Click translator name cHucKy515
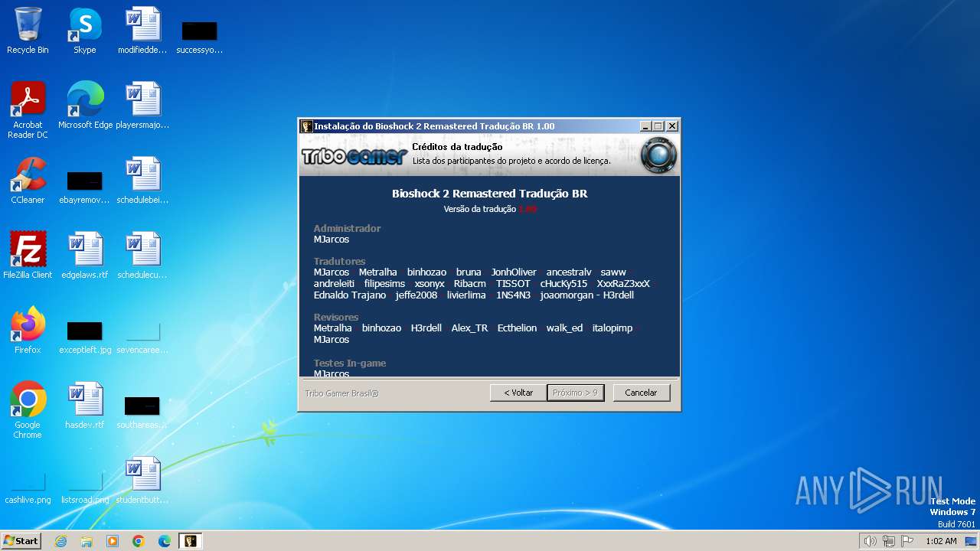The height and width of the screenshot is (551, 980). click(563, 284)
